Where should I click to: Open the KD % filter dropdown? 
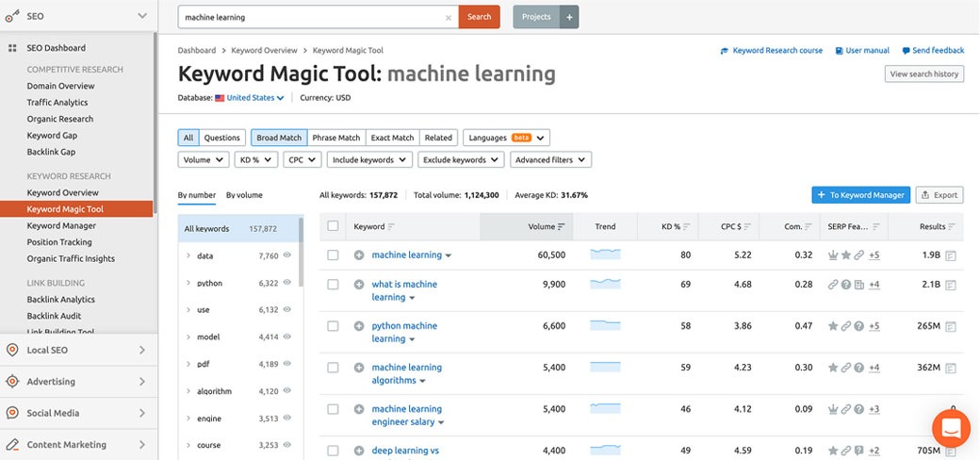[x=256, y=160]
